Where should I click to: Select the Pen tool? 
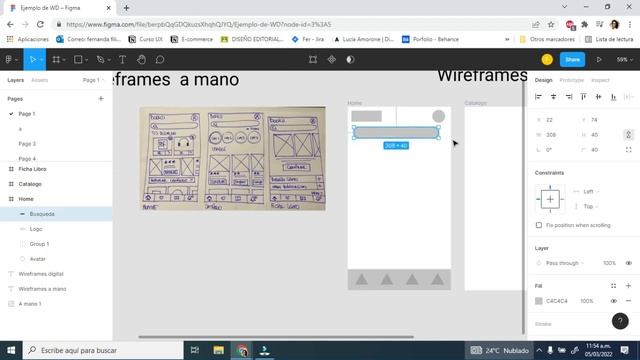[100, 60]
